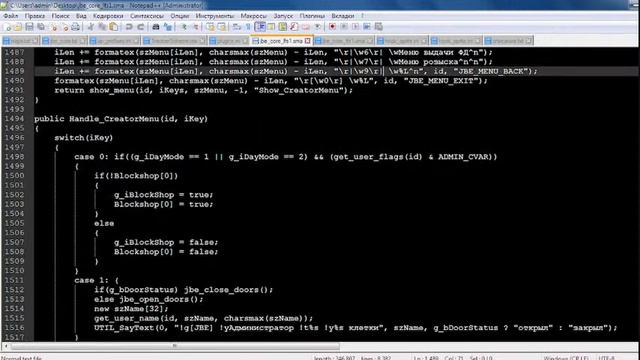The image size is (640, 360).
Task: Open the Поиск menu
Action: tap(60, 16)
